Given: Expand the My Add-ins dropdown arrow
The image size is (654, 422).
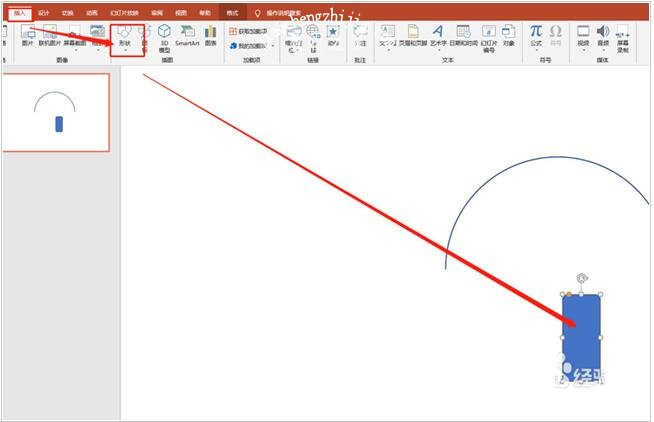Looking at the screenshot, I should coord(273,45).
